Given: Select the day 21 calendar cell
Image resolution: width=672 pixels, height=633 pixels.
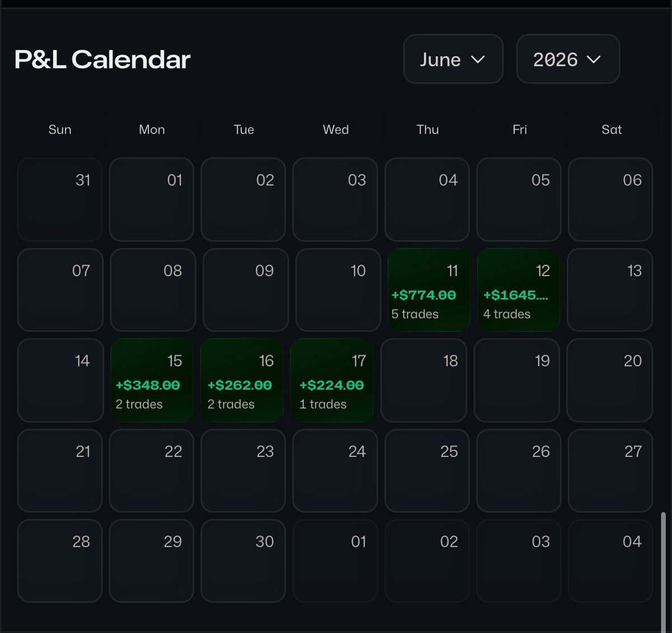Looking at the screenshot, I should (x=60, y=471).
